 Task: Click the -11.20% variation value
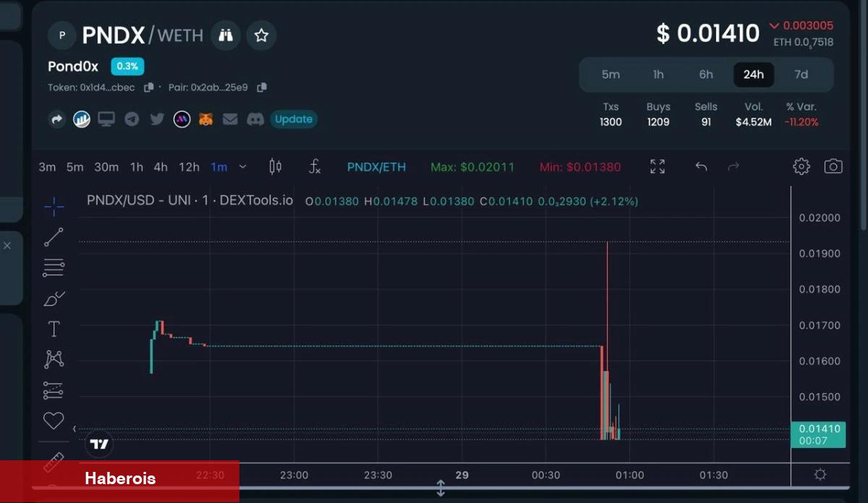click(801, 122)
